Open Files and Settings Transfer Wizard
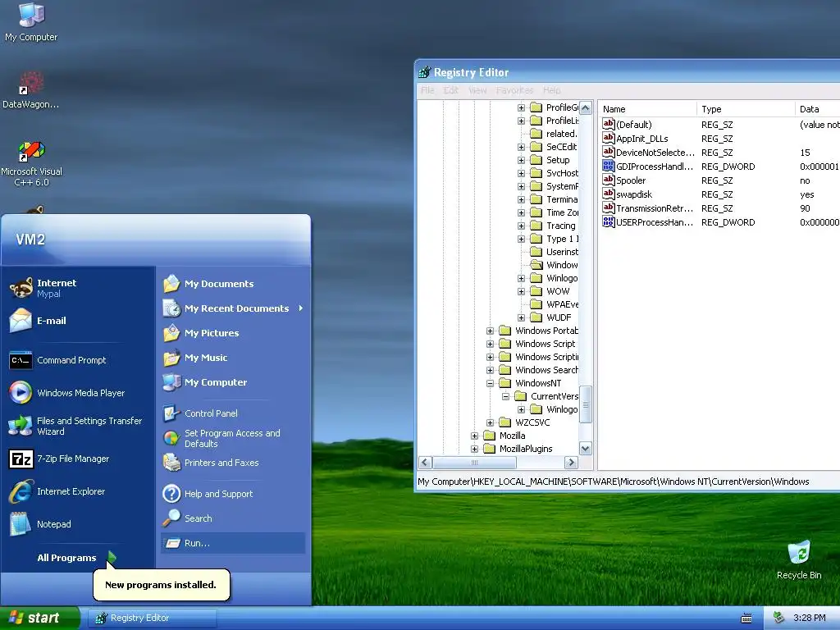This screenshot has height=630, width=840. [75, 426]
